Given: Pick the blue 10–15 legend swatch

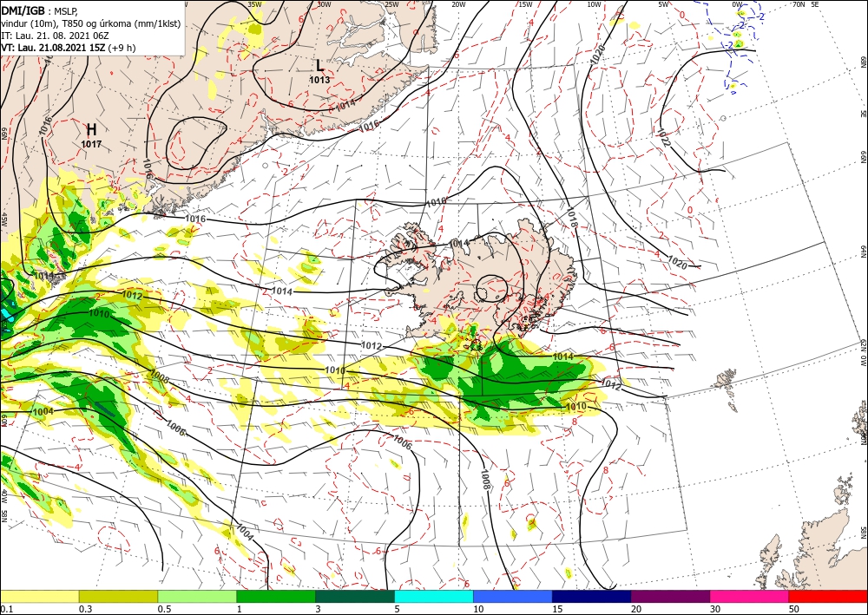Looking at the screenshot, I should pos(513,596).
